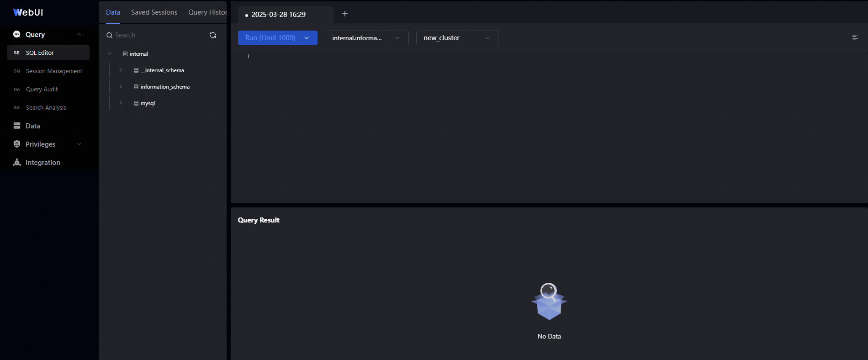868x360 pixels.
Task: Expand the Privileges section chevron
Action: (79, 144)
